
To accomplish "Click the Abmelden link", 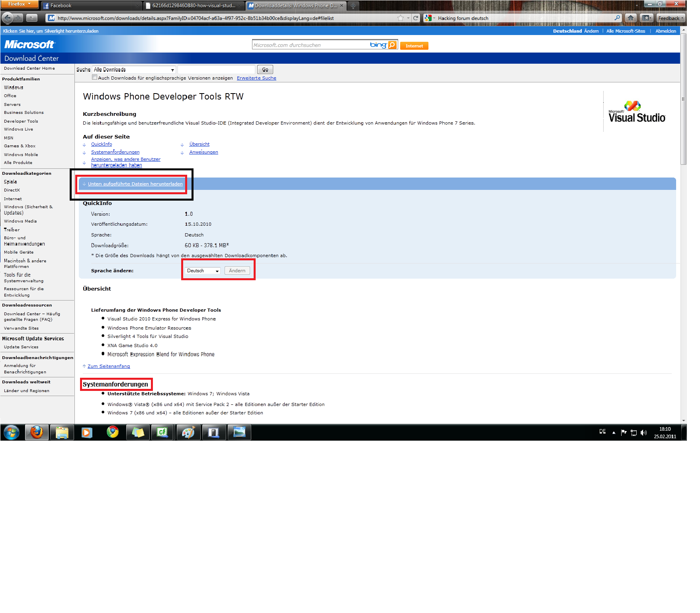I will coord(666,31).
